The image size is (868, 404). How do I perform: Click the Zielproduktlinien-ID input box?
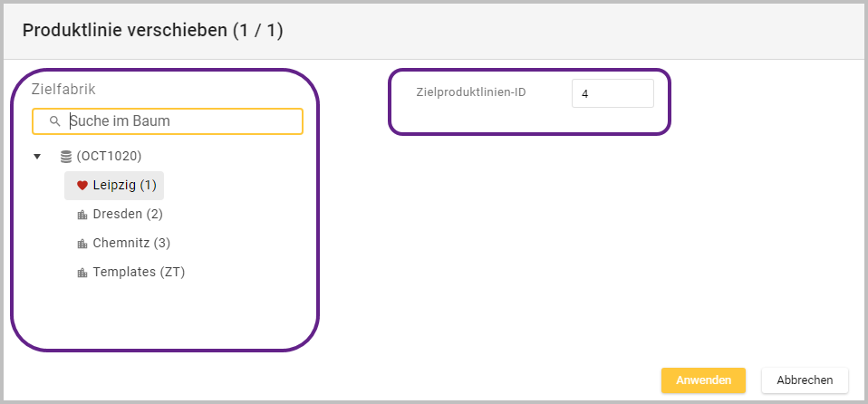(612, 93)
